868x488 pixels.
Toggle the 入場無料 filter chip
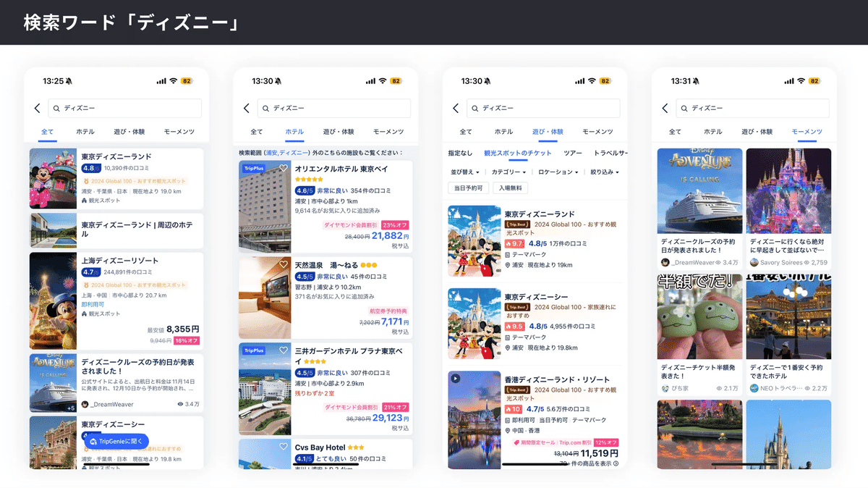pos(511,188)
